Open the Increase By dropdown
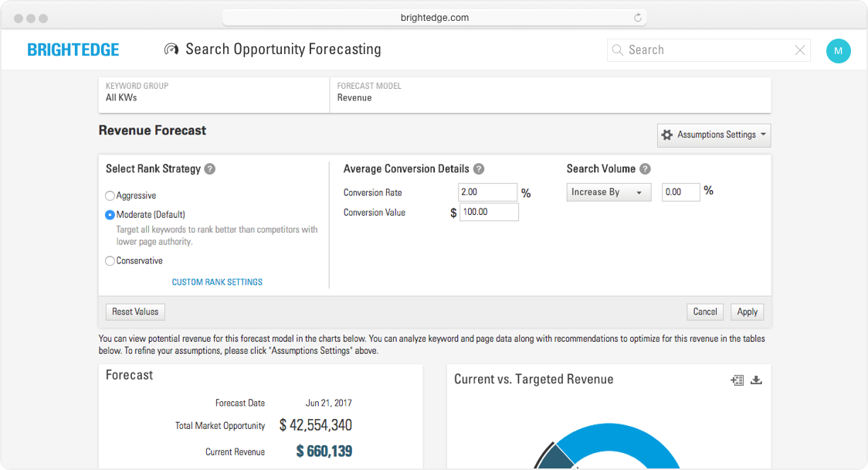 pyautogui.click(x=609, y=192)
